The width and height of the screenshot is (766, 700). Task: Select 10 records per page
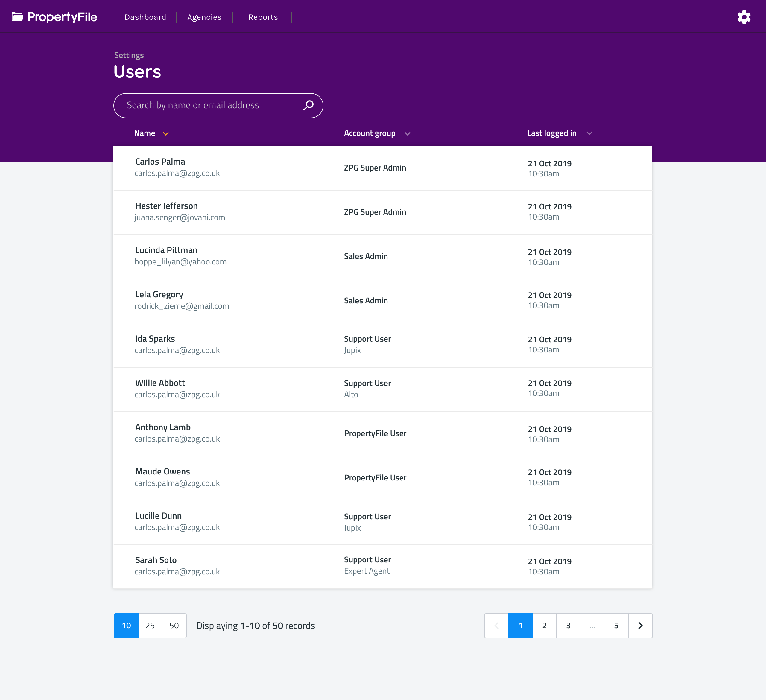coord(126,626)
